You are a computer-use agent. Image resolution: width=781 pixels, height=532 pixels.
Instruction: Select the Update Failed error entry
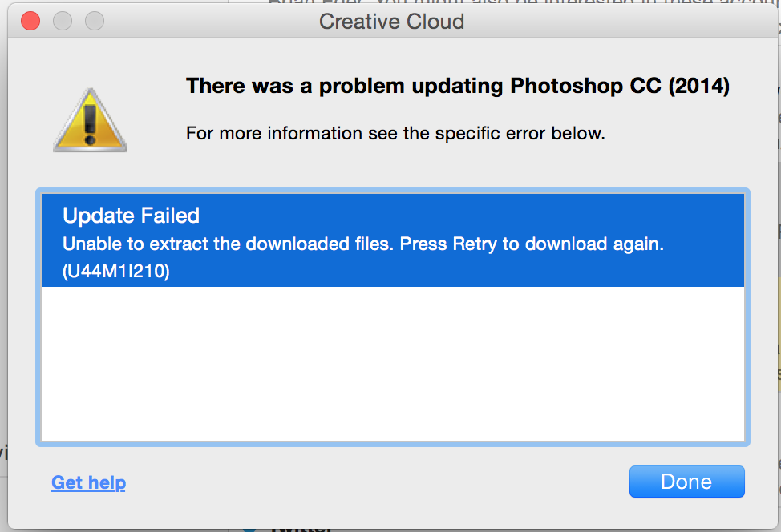132,216
